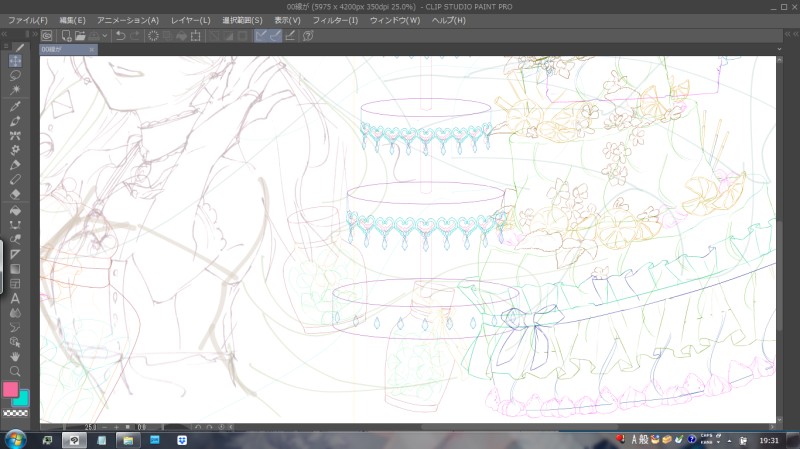This screenshot has width=800, height=449.
Task: Select the Zoom magnifier tool
Action: click(15, 371)
